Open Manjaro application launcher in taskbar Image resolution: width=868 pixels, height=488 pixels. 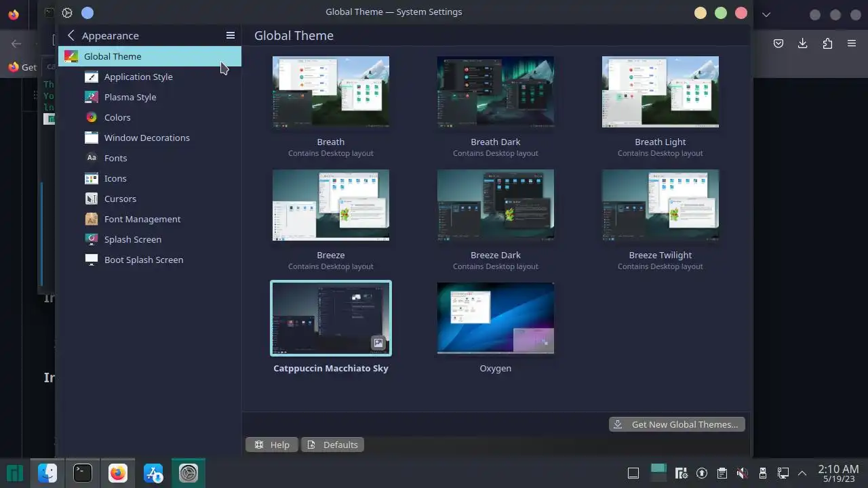click(x=15, y=473)
